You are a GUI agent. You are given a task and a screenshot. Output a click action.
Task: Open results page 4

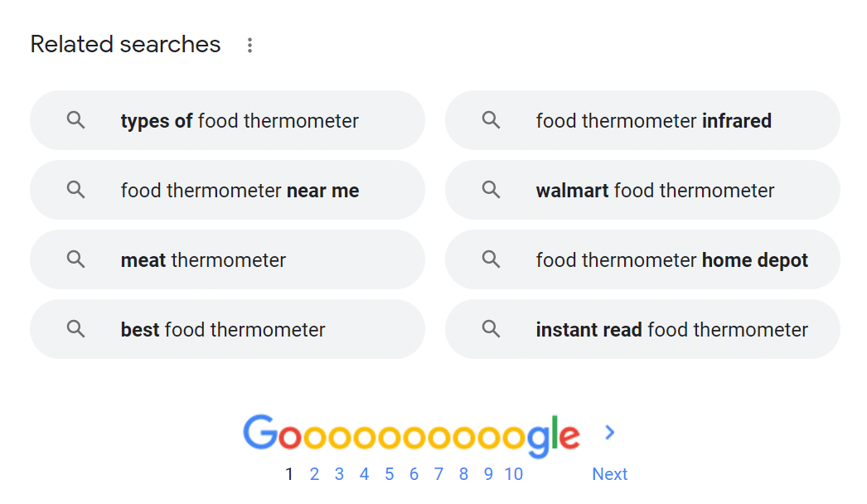click(364, 474)
